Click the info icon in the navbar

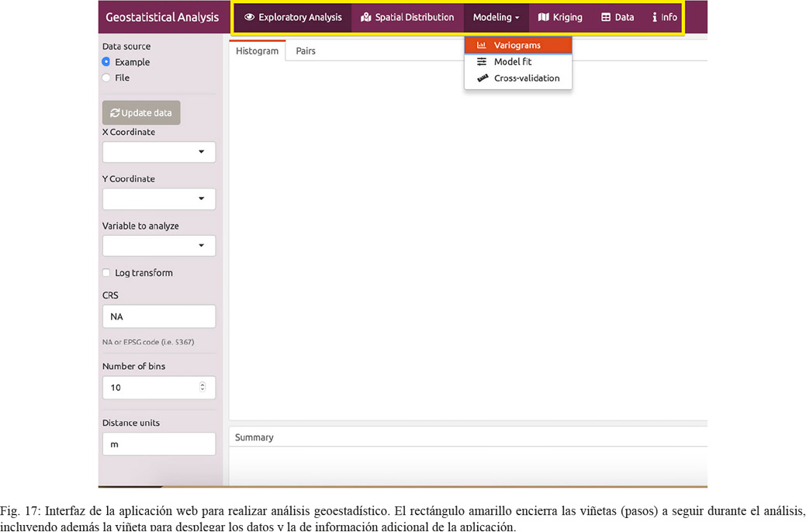point(655,17)
